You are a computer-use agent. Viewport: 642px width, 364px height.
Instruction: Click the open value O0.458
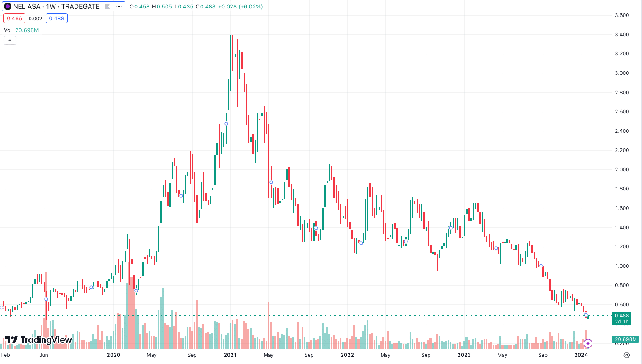139,6
